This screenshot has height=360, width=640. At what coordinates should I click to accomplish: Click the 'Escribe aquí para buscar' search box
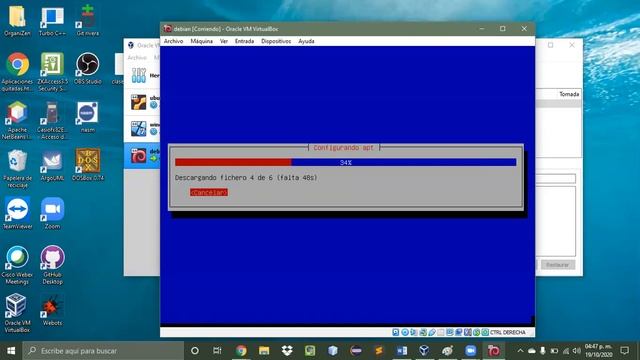click(103, 351)
